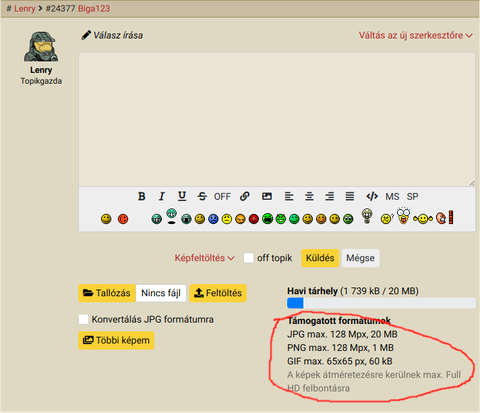
Task: Click inside the reply text area
Action: pyautogui.click(x=277, y=119)
